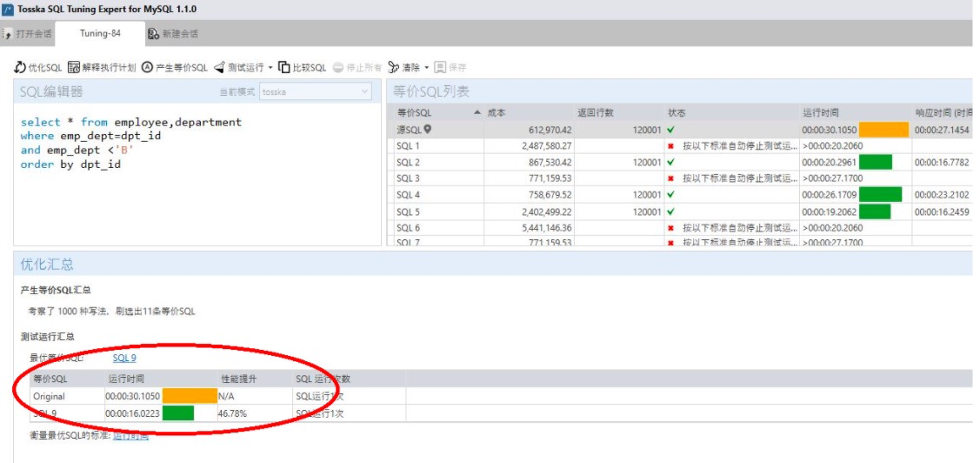
Task: Click 清除 in the toolbar
Action: (x=403, y=68)
